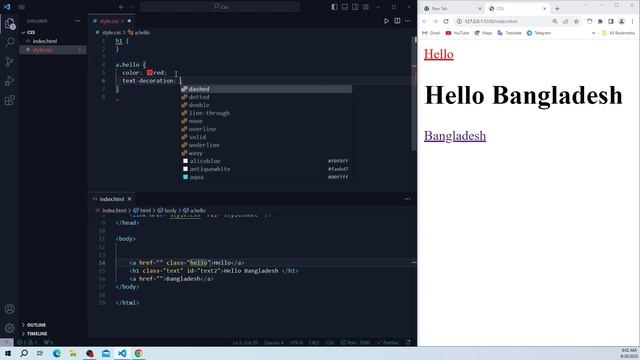Go back with title bar arrow
Image resolution: width=640 pixels, height=360 pixels.
pos(121,7)
